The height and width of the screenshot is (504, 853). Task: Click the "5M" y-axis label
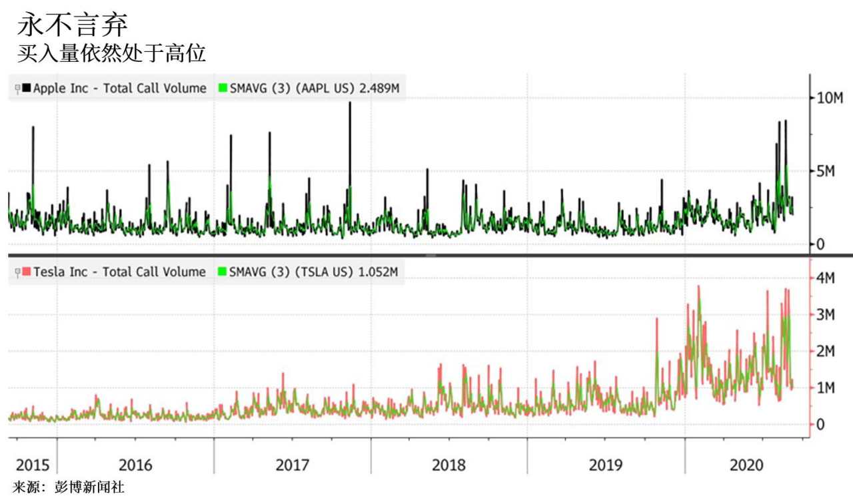click(x=826, y=171)
